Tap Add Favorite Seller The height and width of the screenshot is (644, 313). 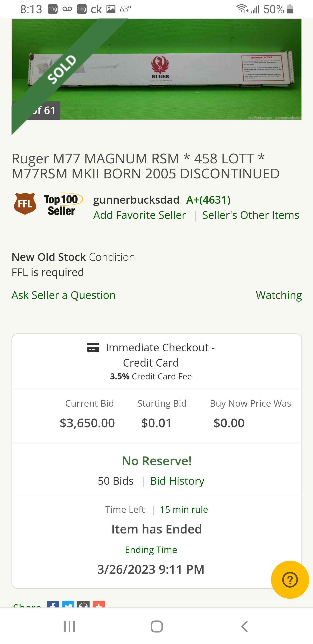140,215
